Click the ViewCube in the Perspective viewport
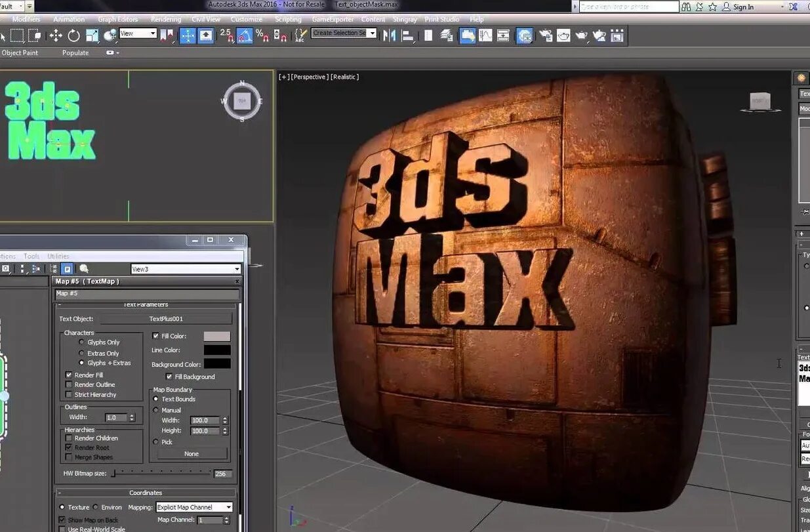Screen dimensions: 810x532 pyautogui.click(x=760, y=100)
